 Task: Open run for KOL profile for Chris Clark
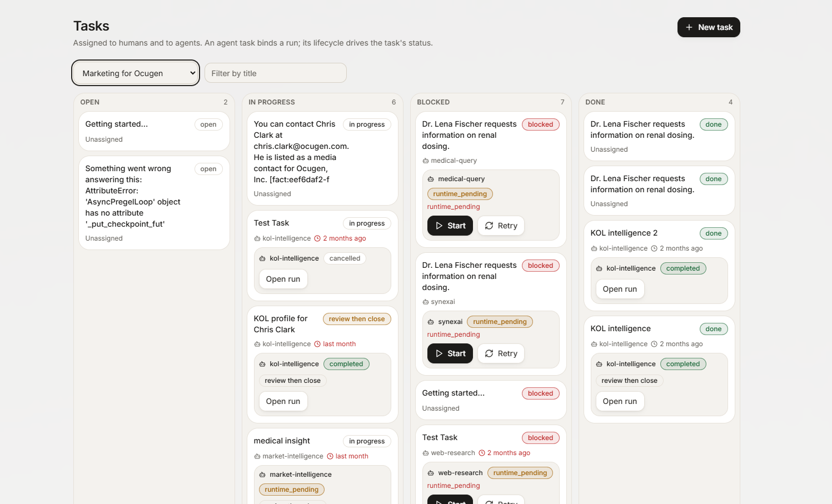pyautogui.click(x=283, y=401)
